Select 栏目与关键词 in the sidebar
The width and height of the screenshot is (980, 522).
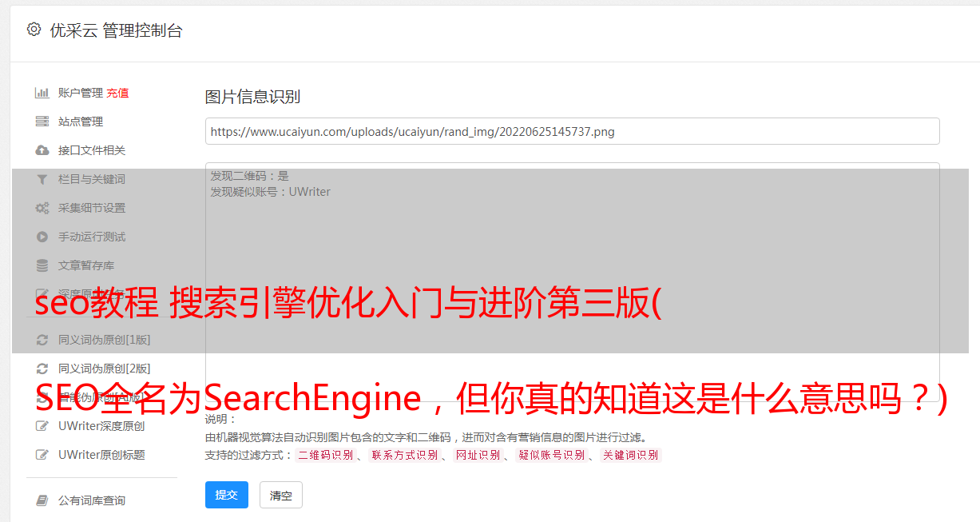tap(92, 179)
